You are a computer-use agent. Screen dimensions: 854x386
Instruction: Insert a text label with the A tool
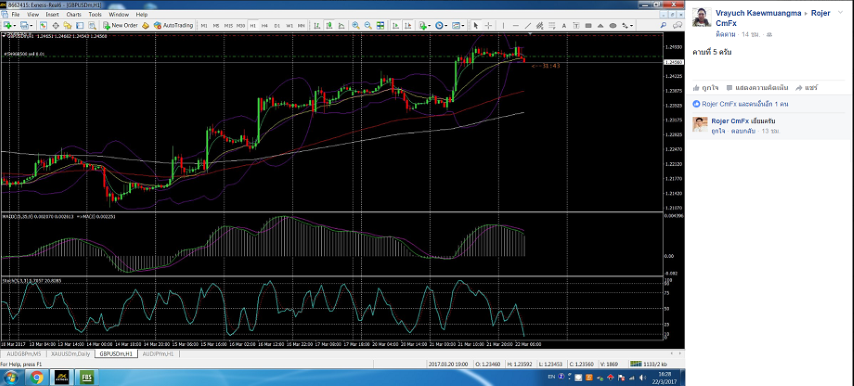click(x=564, y=25)
